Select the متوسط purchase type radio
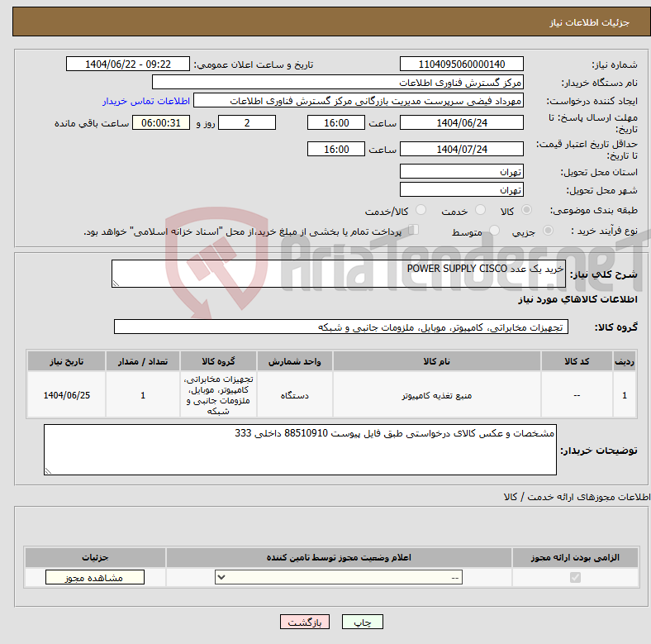651x644 pixels. 494,230
